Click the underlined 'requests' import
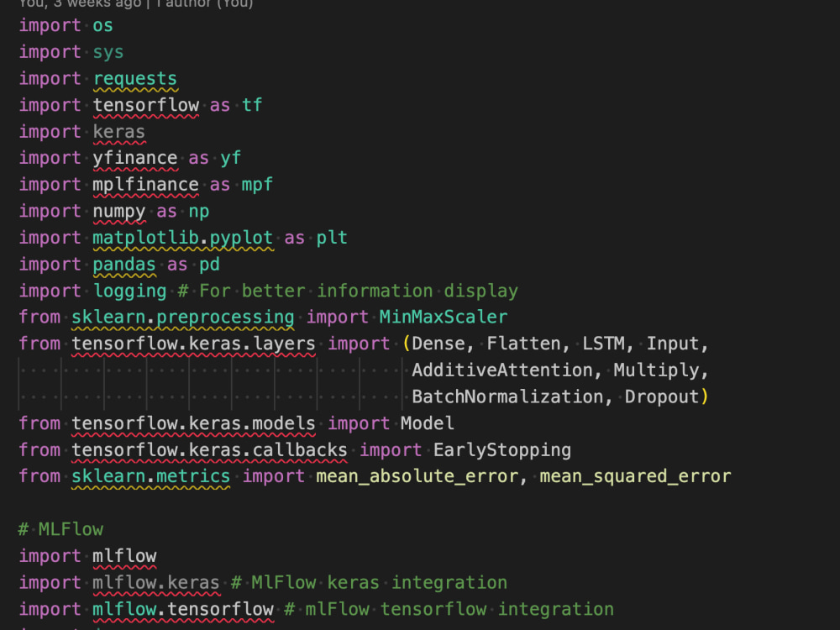This screenshot has height=630, width=840. coord(135,79)
